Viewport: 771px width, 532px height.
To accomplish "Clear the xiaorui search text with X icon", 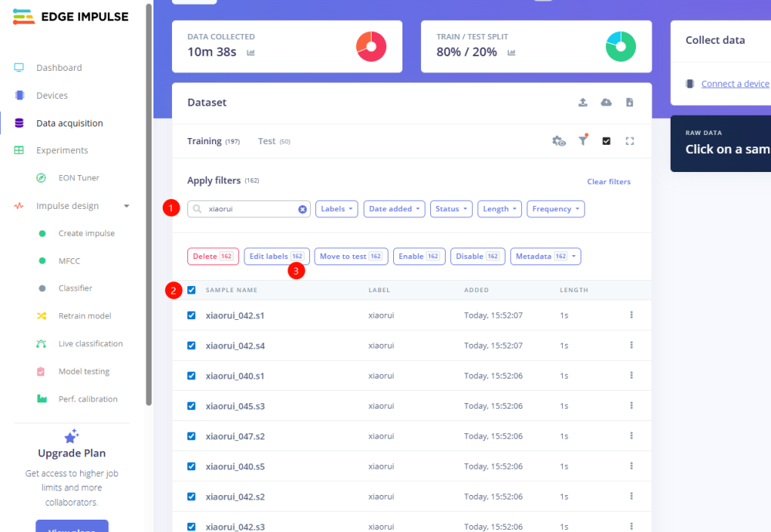I will pos(302,209).
